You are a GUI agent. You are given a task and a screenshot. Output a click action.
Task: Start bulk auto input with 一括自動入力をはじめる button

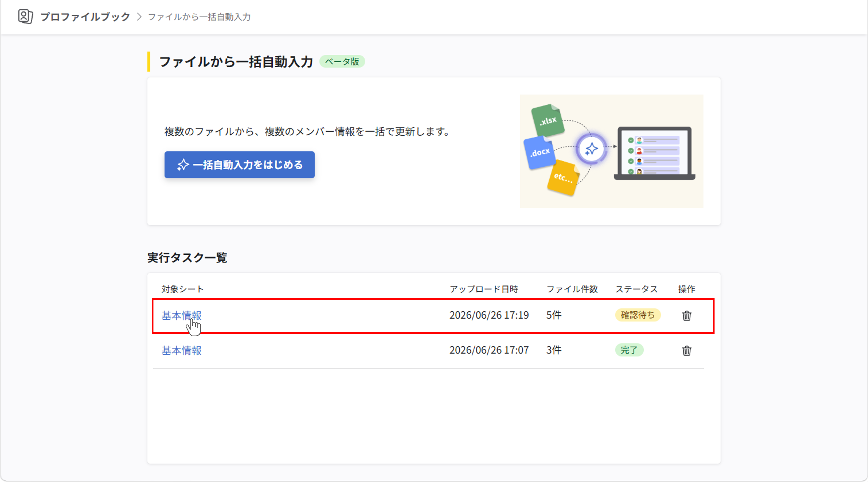point(239,165)
